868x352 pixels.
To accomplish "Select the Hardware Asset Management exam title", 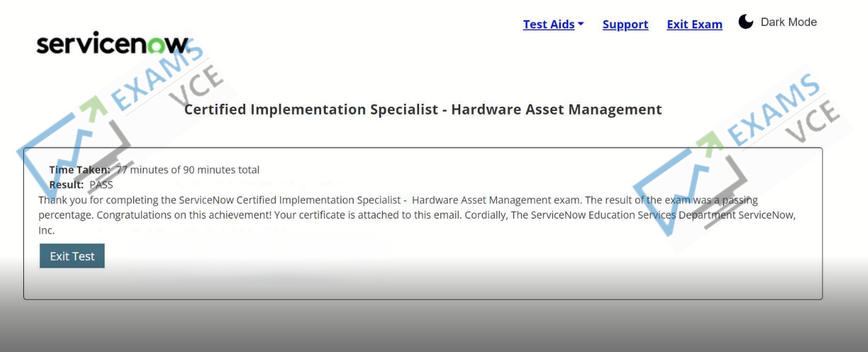I will click(x=423, y=109).
